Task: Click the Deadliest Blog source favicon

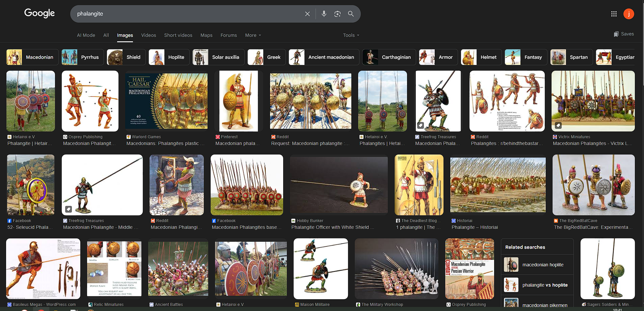Action: click(398, 221)
